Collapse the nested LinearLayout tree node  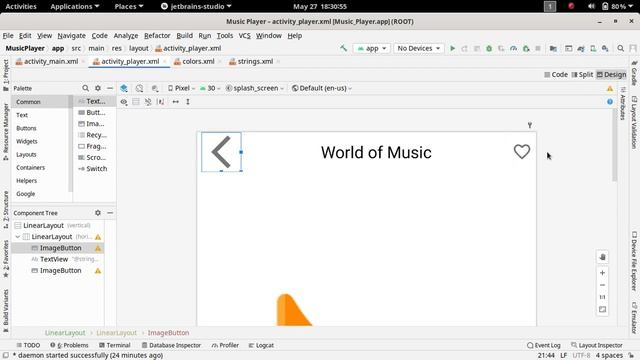tap(18, 237)
